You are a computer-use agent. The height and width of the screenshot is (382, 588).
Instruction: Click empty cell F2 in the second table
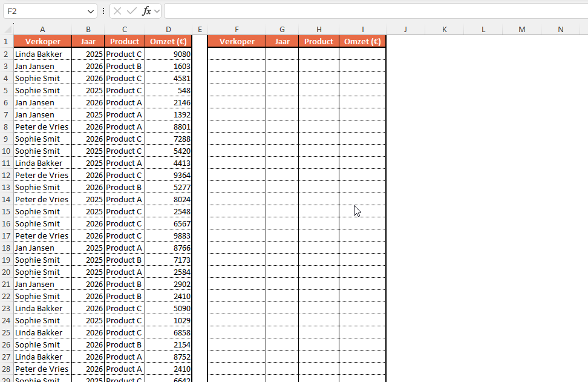click(x=237, y=54)
